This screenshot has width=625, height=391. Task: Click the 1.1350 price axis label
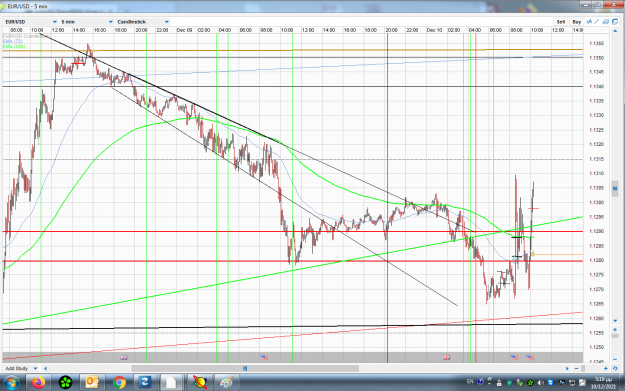[596, 58]
